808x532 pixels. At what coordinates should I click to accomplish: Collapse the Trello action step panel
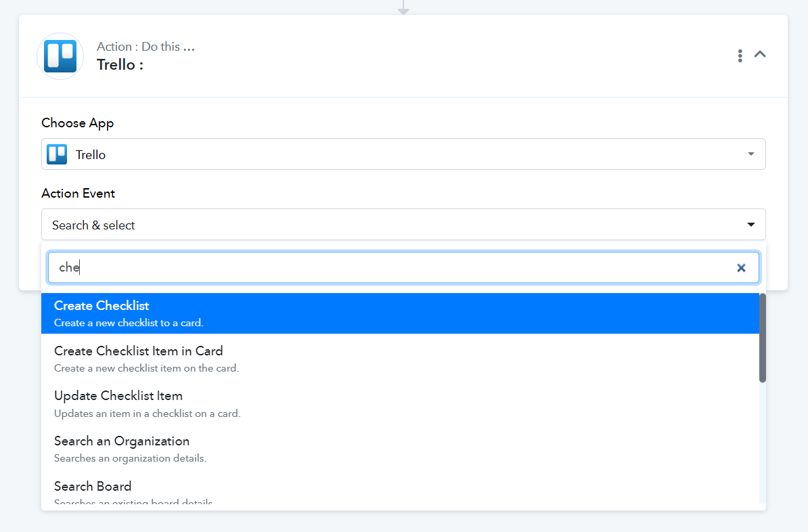pyautogui.click(x=760, y=54)
